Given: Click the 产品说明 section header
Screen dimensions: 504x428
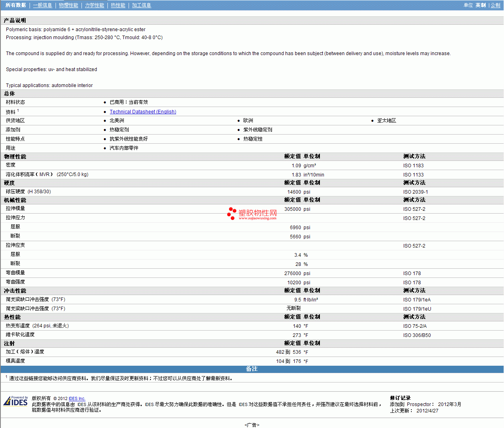Looking at the screenshot, I should 15,20.
